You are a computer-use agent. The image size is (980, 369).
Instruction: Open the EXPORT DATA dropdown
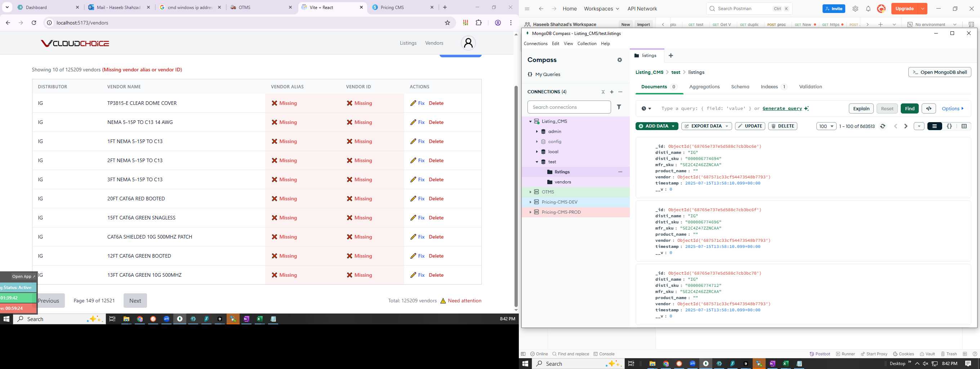(x=707, y=126)
